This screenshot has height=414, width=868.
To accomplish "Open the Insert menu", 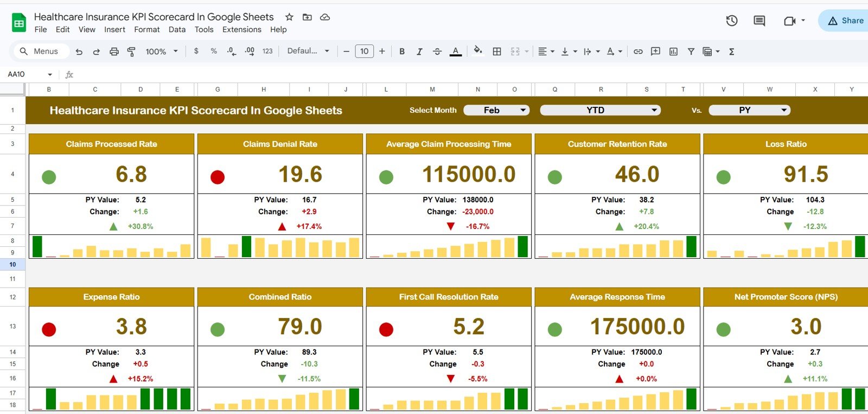I will [114, 30].
